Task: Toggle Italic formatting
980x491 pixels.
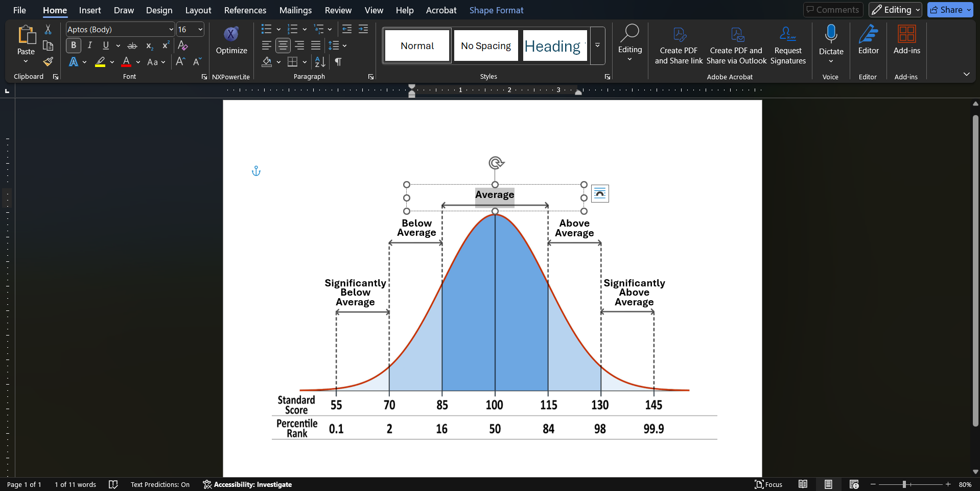Action: pyautogui.click(x=90, y=46)
